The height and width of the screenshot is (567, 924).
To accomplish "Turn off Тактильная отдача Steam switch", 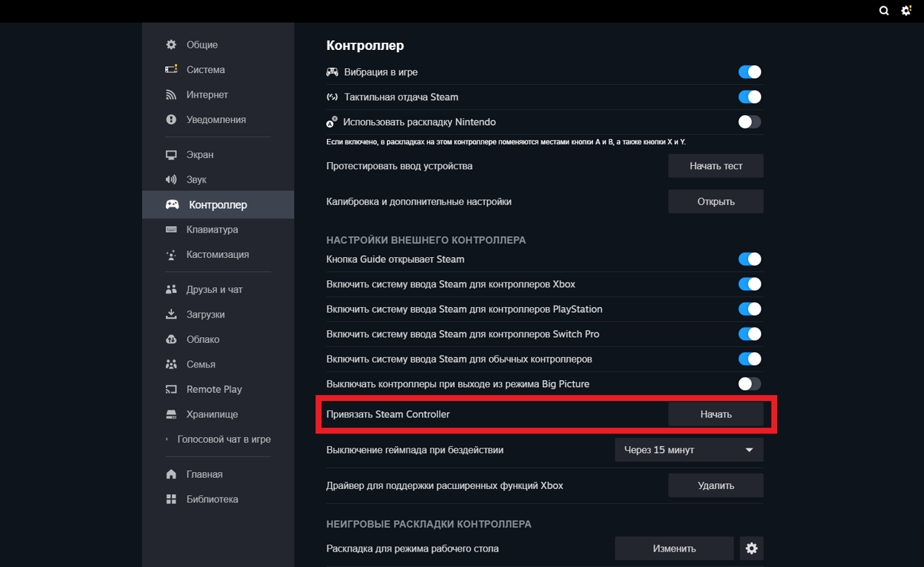I will (750, 97).
